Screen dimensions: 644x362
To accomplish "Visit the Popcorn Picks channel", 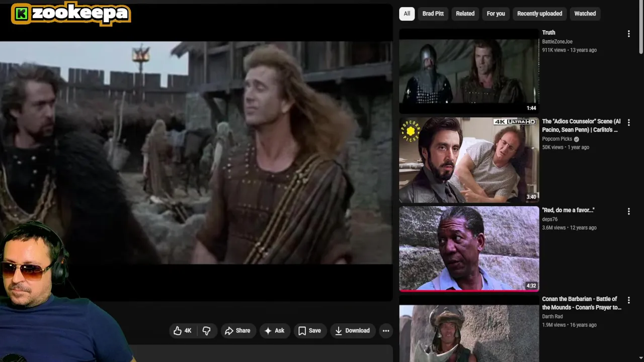I will click(557, 139).
